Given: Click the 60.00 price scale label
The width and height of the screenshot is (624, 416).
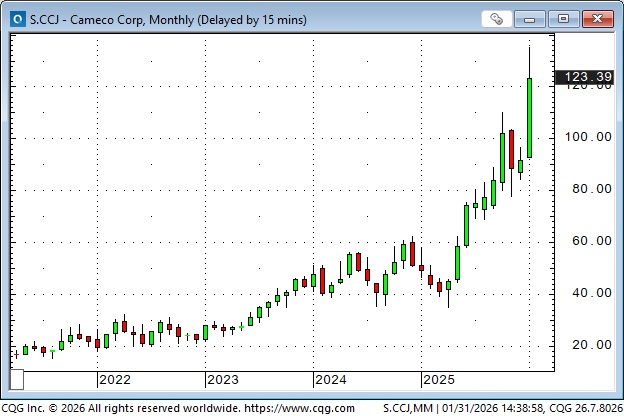Looking at the screenshot, I should [x=586, y=241].
